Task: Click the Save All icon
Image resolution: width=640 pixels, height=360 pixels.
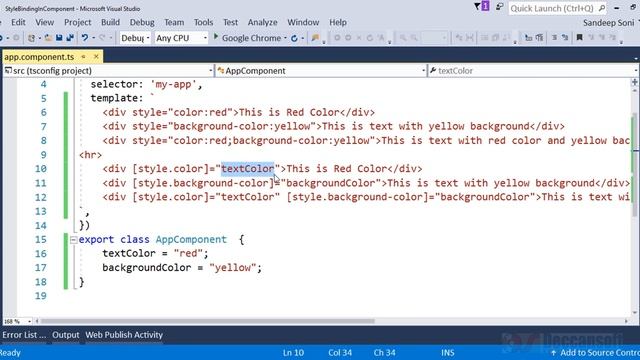Action: pos(70,38)
